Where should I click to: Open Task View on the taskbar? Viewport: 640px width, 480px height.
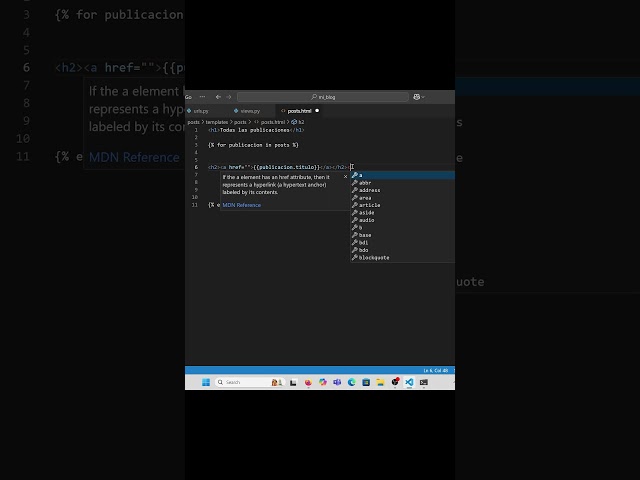click(x=293, y=382)
